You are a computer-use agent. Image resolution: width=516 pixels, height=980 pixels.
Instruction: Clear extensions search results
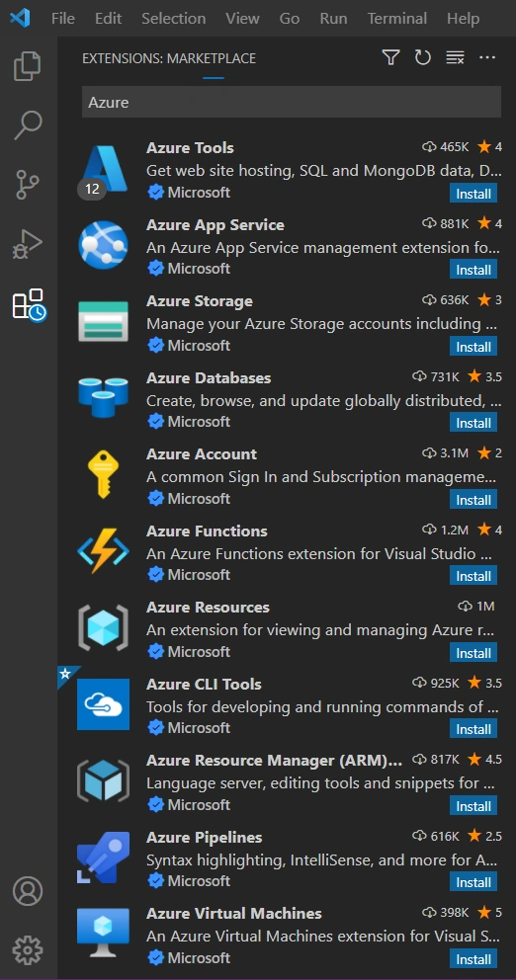click(x=455, y=58)
